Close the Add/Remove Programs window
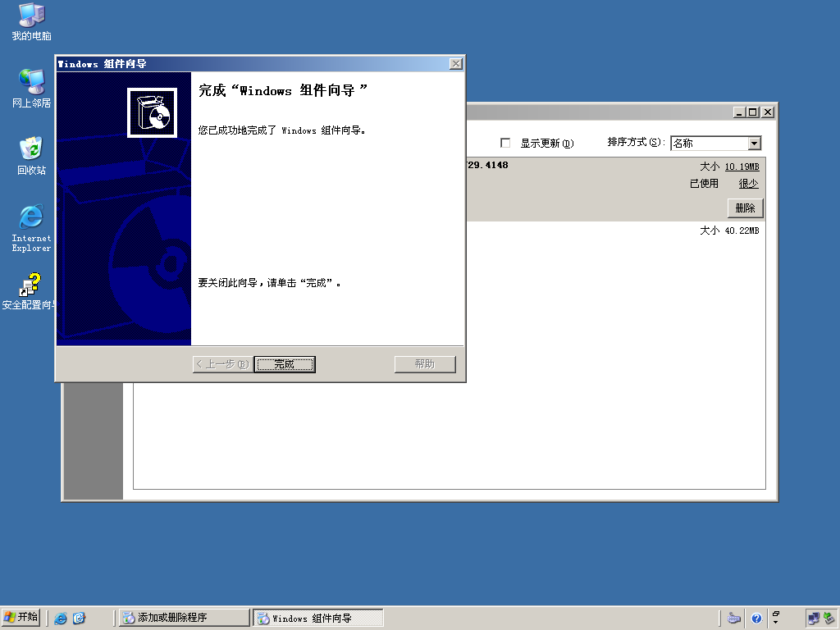840x630 pixels. (768, 112)
